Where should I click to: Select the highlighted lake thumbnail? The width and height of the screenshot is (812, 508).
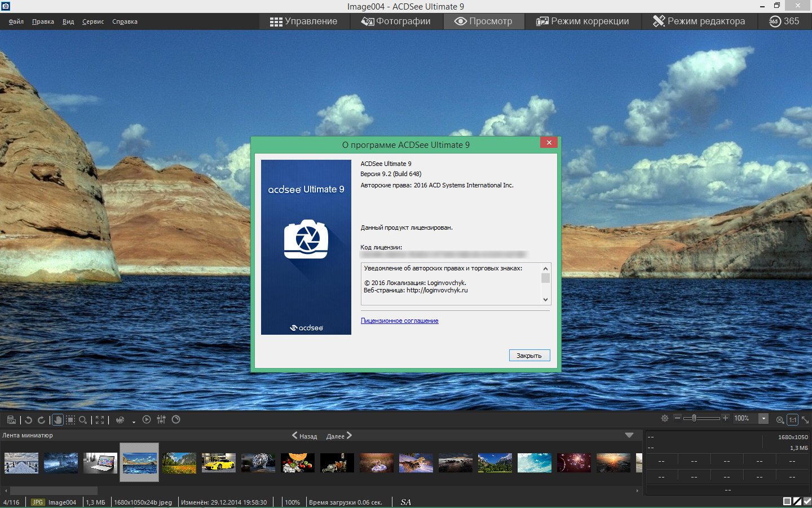click(140, 463)
